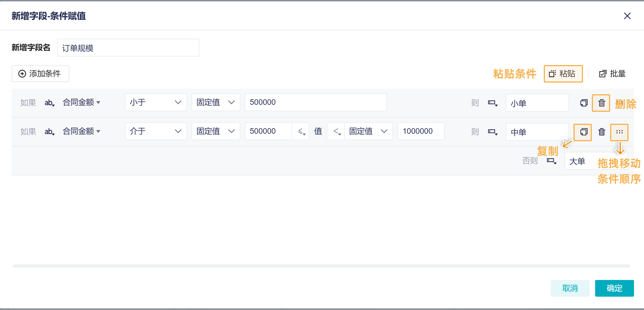Screen dimensions: 644x310
Task: Open the 批量 batch option
Action: pos(612,74)
